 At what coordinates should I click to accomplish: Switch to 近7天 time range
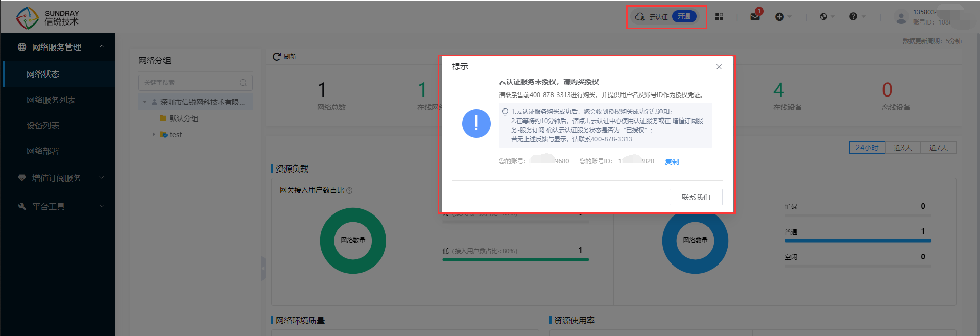click(938, 148)
